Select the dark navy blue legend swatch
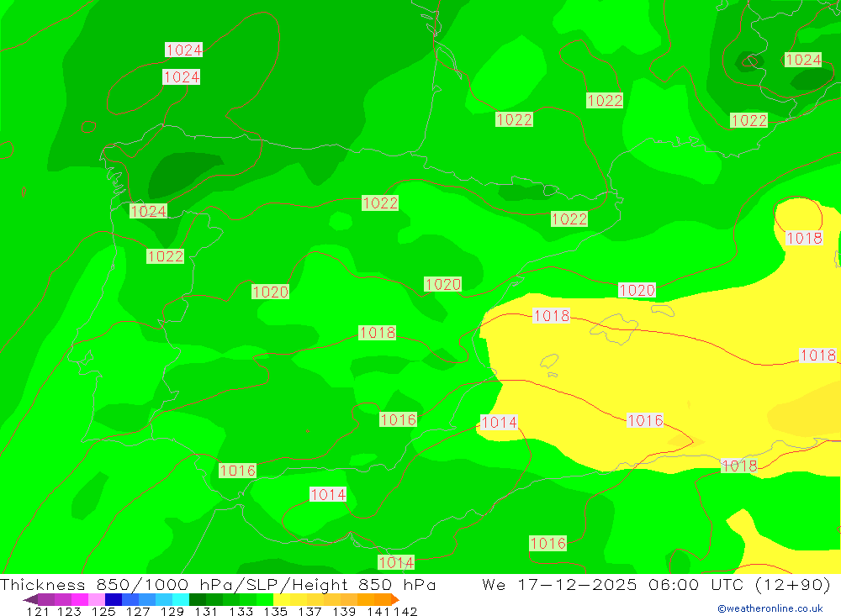The image size is (841, 616). point(114,599)
